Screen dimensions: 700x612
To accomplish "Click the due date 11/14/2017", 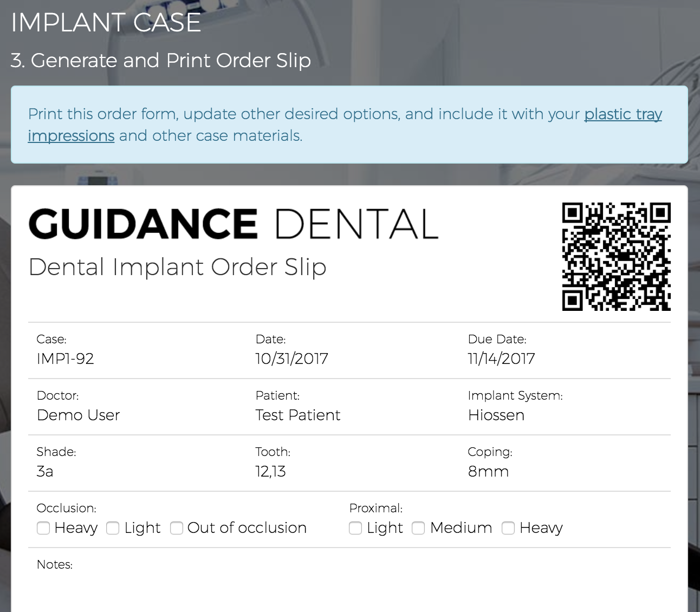I will tap(501, 359).
